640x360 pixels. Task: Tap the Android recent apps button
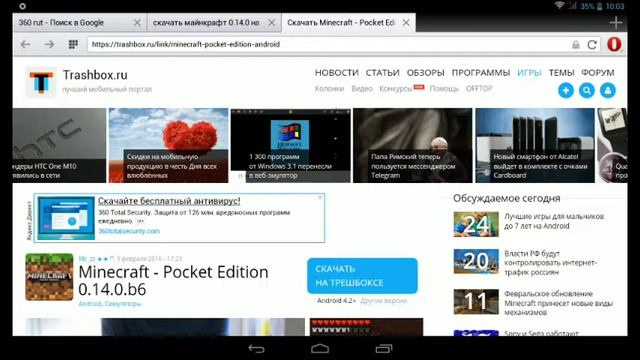[384, 349]
